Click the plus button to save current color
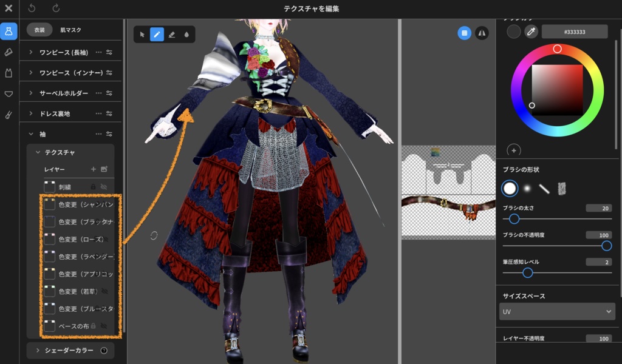The width and height of the screenshot is (622, 364). pos(515,150)
